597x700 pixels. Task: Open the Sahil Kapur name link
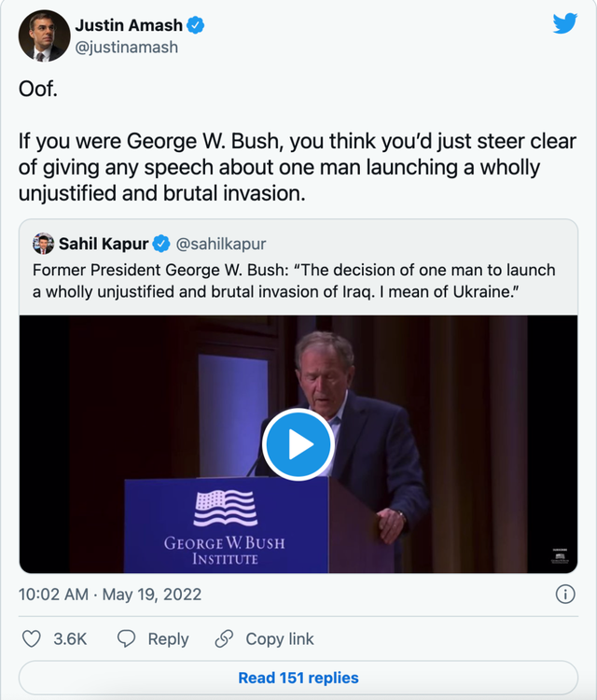pos(103,244)
